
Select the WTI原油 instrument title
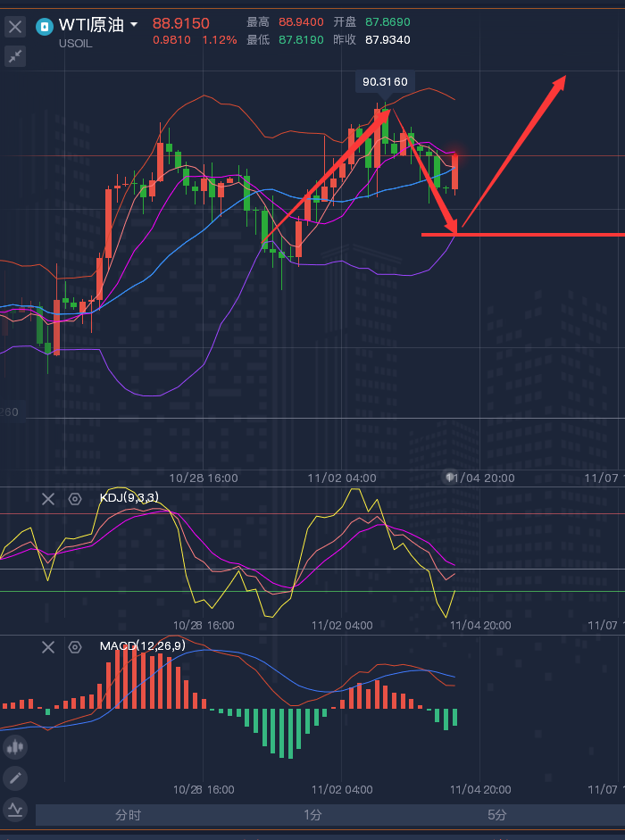click(91, 25)
